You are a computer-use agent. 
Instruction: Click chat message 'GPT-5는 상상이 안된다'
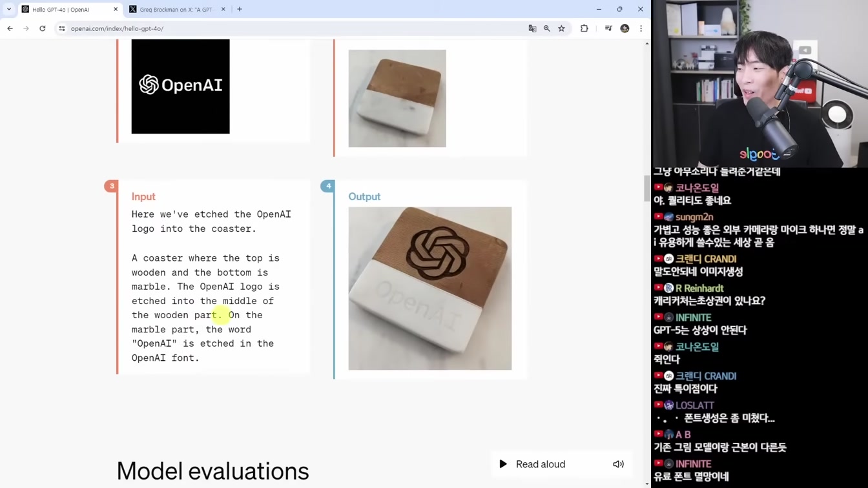pos(700,330)
